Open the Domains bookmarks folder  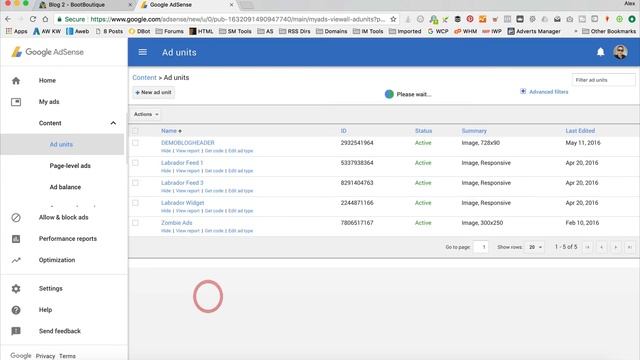click(x=331, y=31)
